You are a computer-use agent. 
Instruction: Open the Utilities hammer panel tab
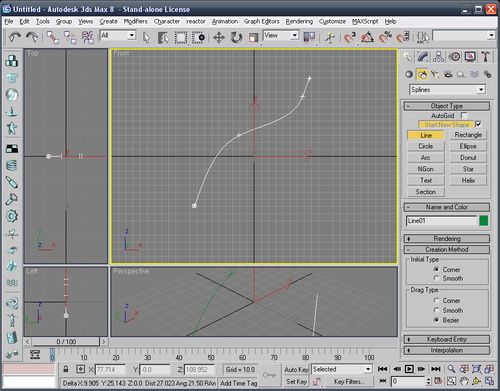[486, 57]
